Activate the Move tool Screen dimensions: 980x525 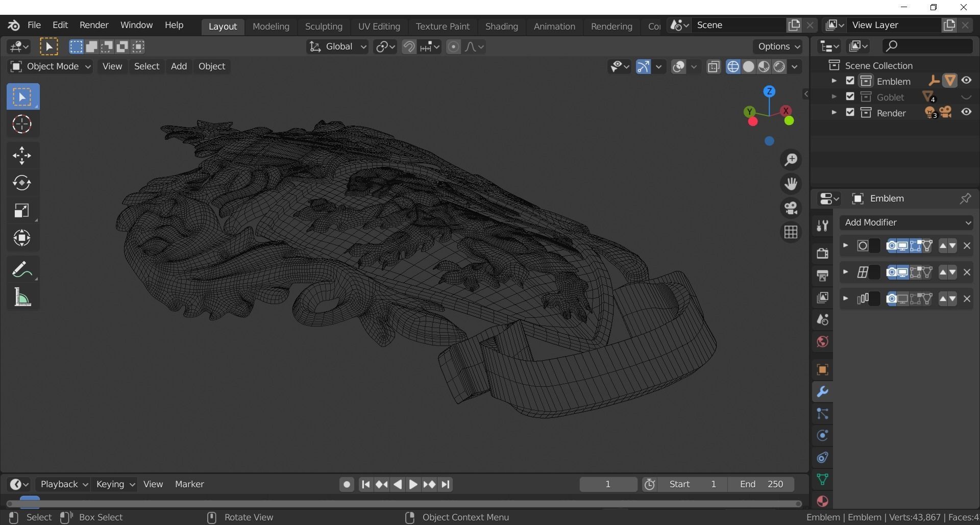(x=22, y=156)
